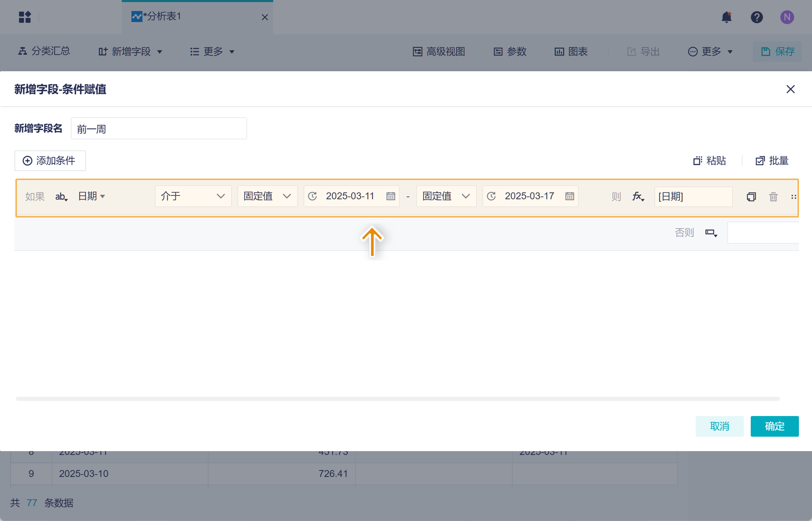Open the help question mark icon
The image size is (812, 521).
point(757,17)
